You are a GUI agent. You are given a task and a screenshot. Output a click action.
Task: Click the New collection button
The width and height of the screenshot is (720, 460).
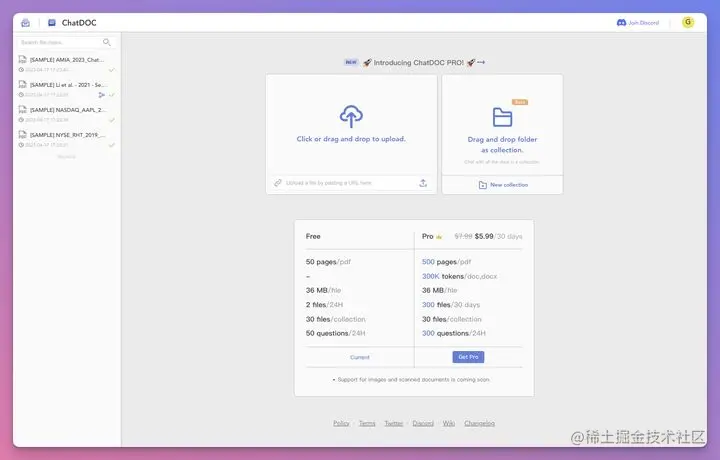click(503, 185)
